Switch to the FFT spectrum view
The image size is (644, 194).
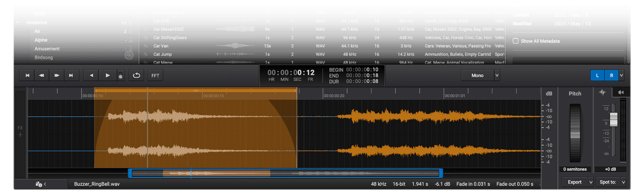(155, 75)
